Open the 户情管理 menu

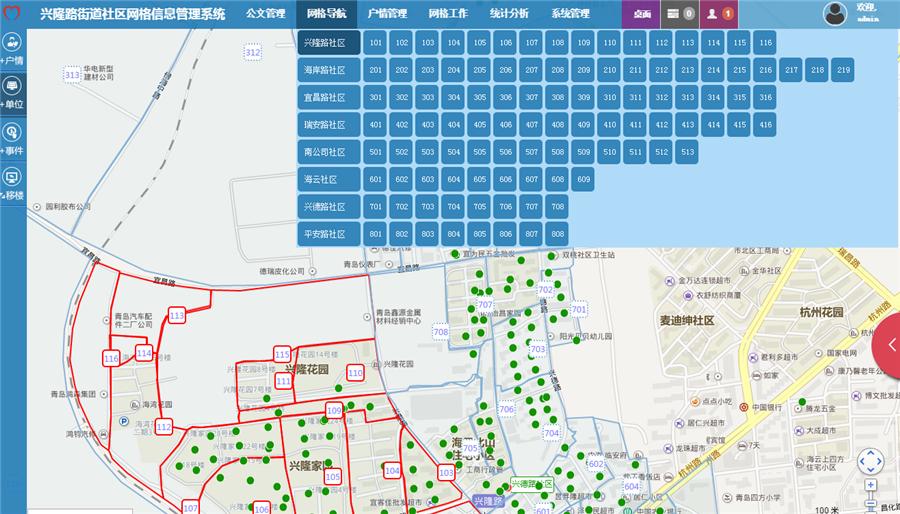pyautogui.click(x=387, y=14)
